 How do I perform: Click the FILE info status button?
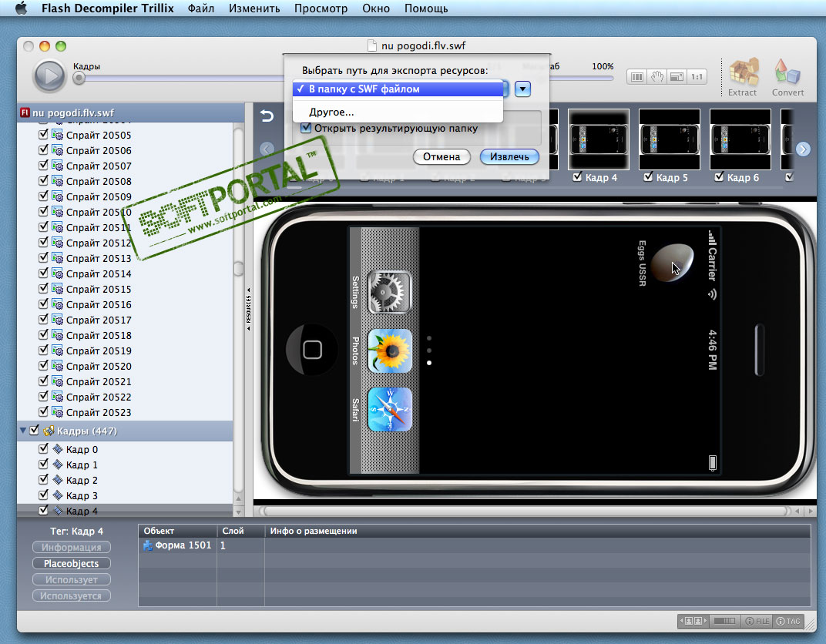point(757,622)
